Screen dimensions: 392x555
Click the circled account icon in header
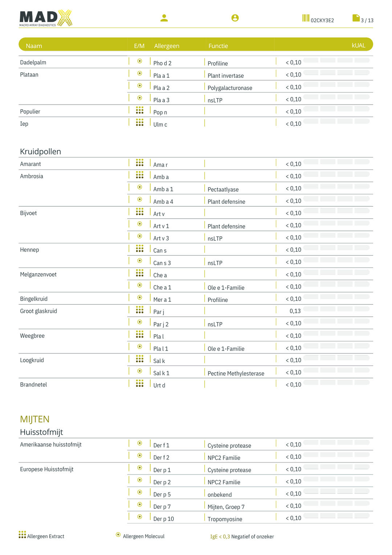[x=235, y=18]
